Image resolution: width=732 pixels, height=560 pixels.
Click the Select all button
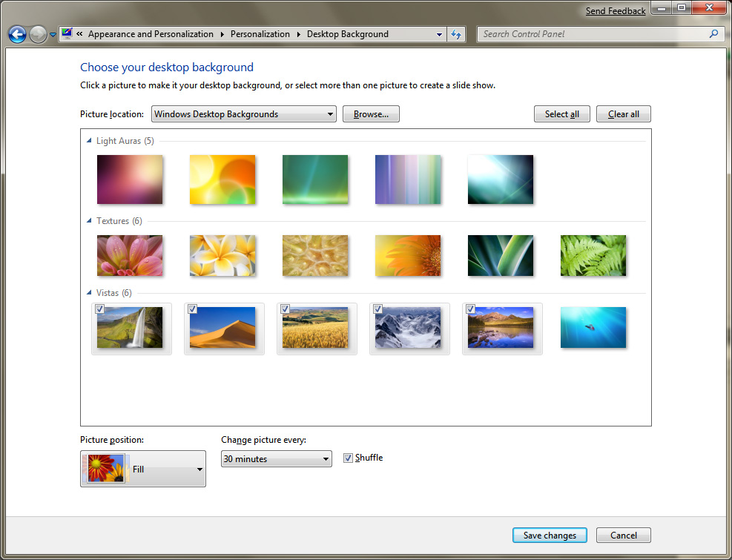coord(561,114)
